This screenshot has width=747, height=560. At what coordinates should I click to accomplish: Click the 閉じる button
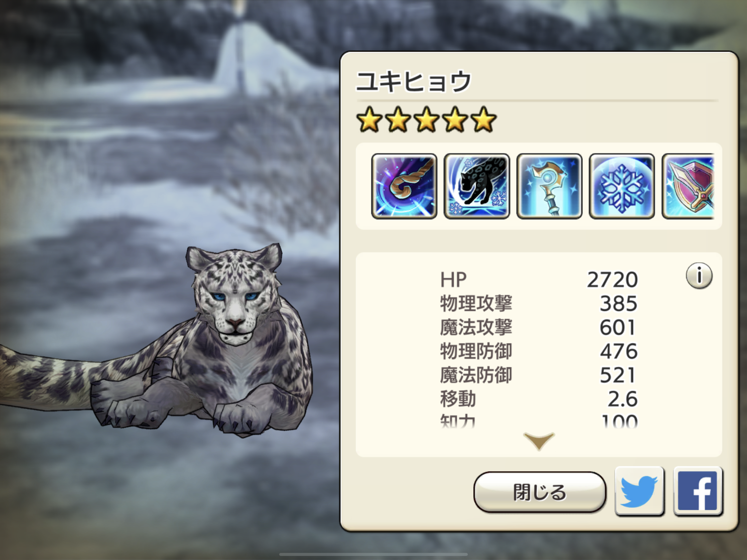tap(540, 492)
